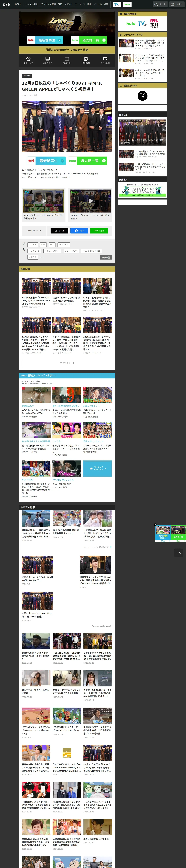
Task: Open 番組情報 program information
Action: coord(86,60)
